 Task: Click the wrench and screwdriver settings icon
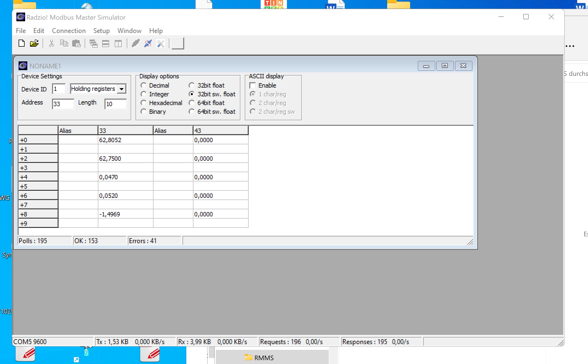(160, 43)
